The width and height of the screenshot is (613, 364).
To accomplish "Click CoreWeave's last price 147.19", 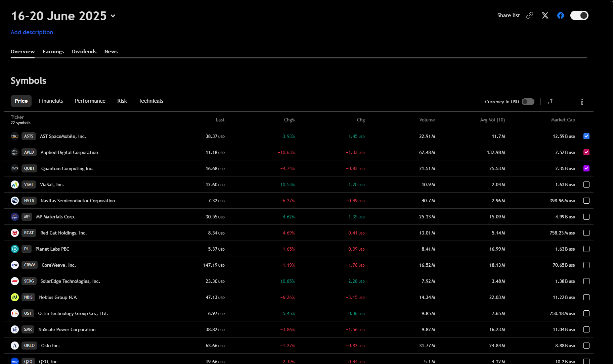I will [x=214, y=265].
